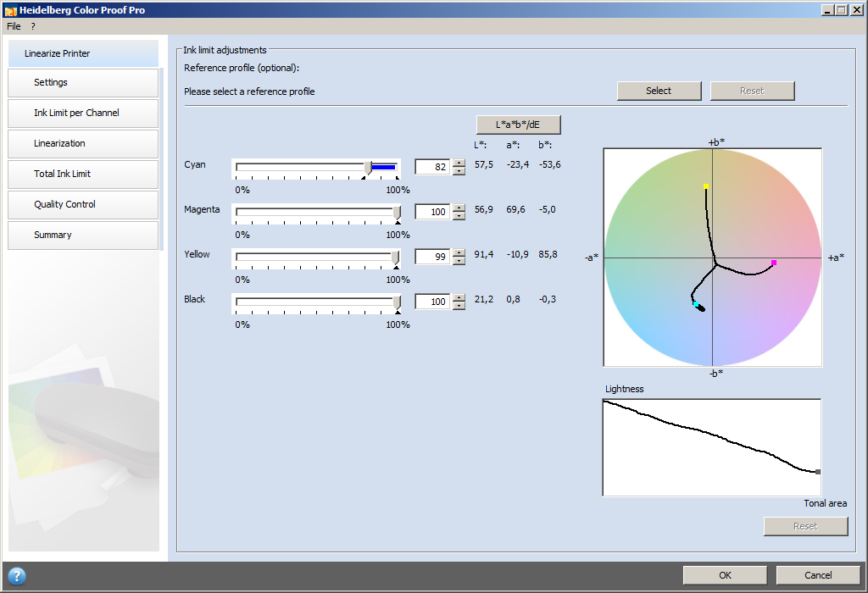
Task: Decrease the Cyan ink limit value
Action: pyautogui.click(x=459, y=171)
